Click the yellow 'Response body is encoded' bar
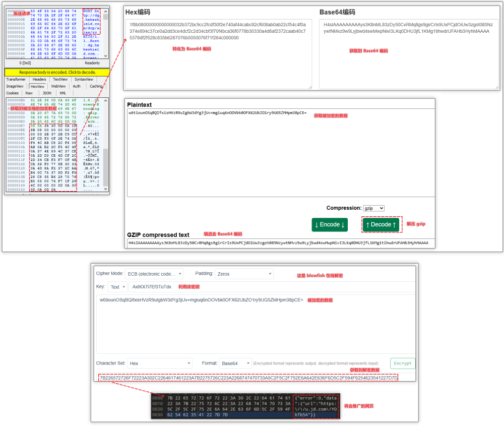This screenshot has width=504, height=426. coord(57,73)
